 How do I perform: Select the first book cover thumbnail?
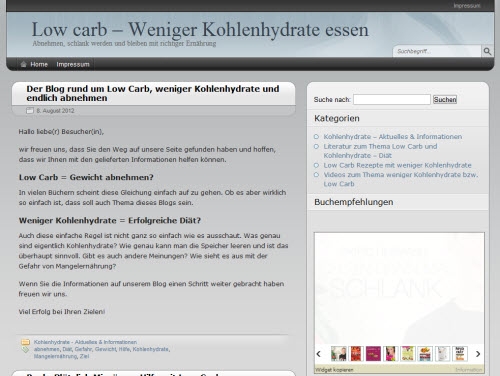click(338, 354)
